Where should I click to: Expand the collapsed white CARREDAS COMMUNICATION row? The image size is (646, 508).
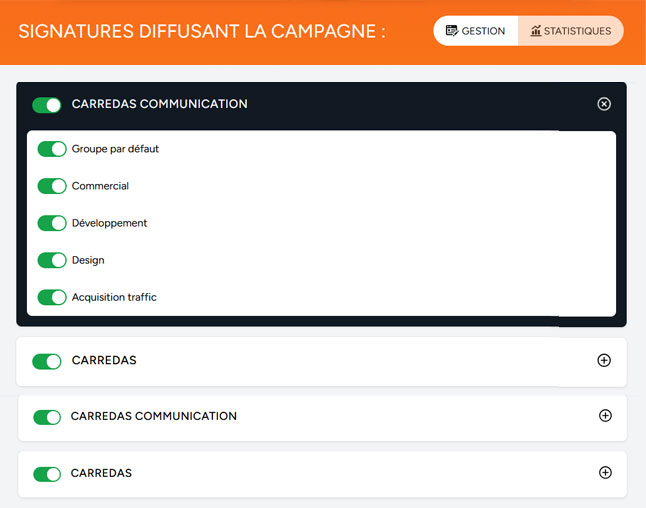coord(604,416)
